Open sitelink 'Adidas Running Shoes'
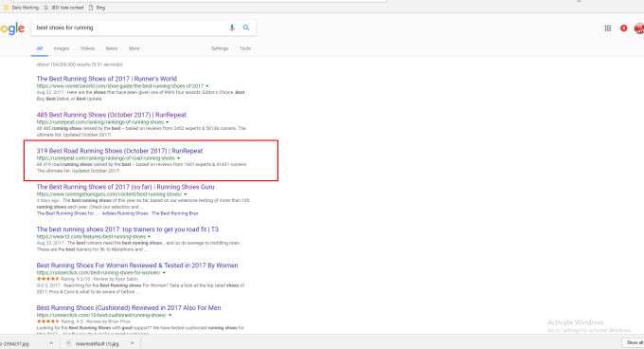 (125, 213)
